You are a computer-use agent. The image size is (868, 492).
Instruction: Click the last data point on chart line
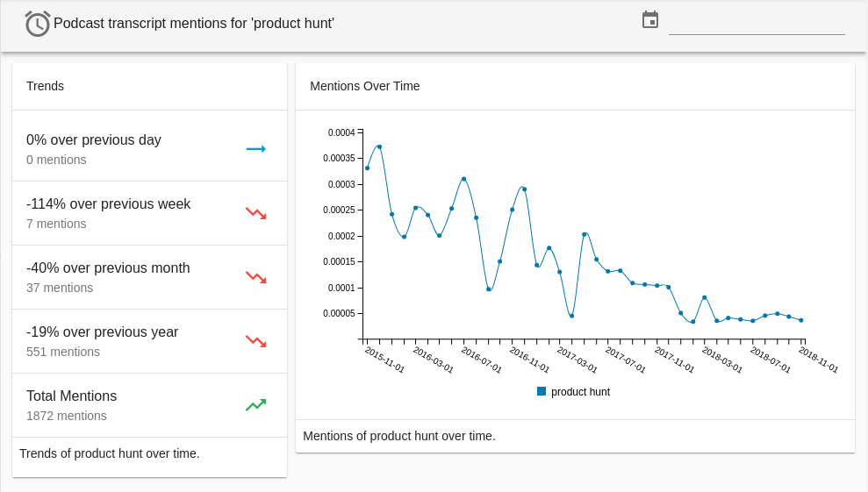point(801,320)
